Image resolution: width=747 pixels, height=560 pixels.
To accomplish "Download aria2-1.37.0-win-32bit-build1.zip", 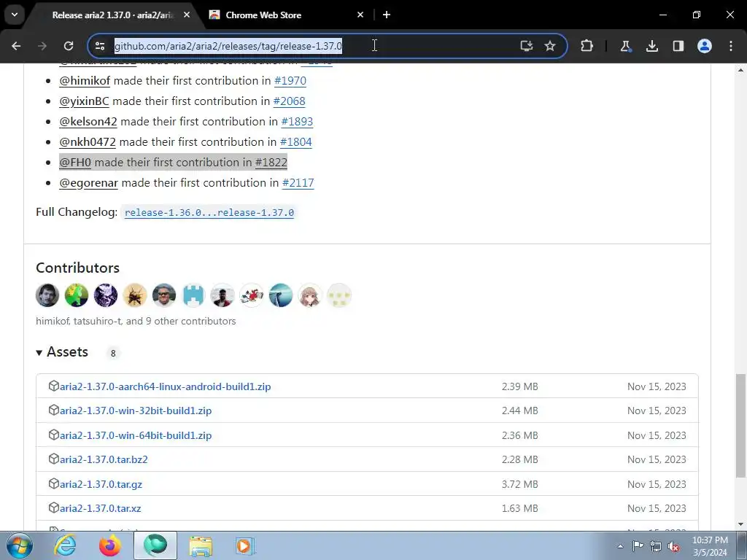I will (x=136, y=411).
